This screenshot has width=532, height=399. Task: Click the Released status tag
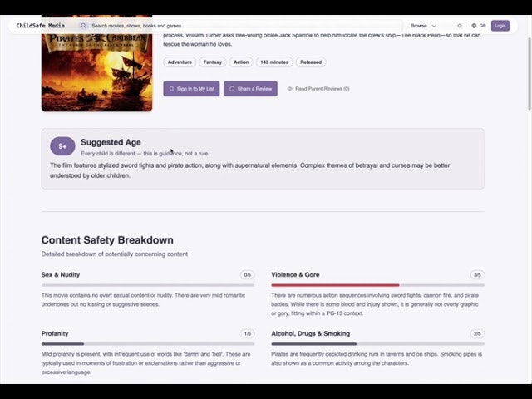coord(311,62)
